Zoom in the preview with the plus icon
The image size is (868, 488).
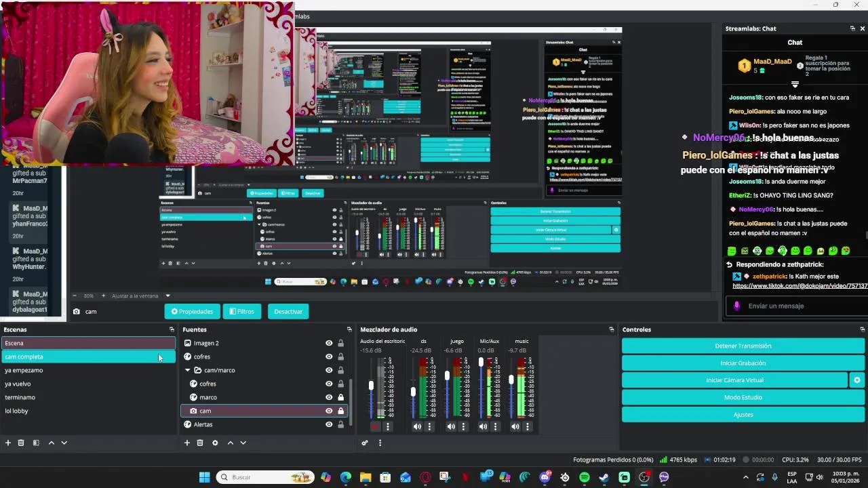tap(103, 296)
